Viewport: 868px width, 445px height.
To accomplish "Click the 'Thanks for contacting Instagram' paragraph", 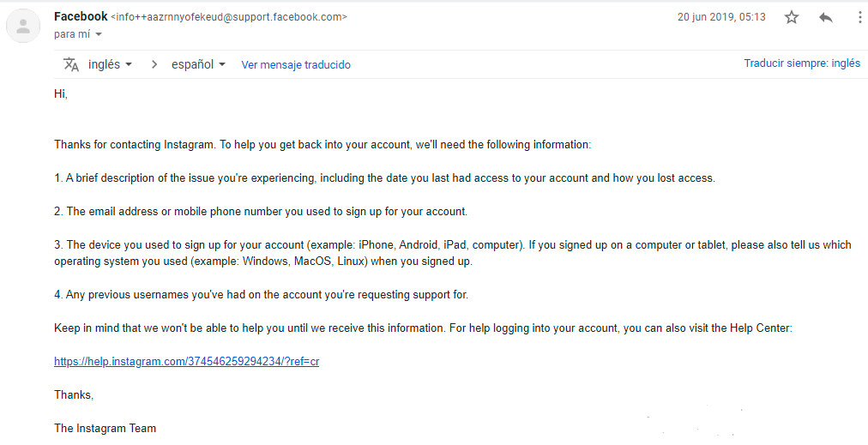I will click(322, 145).
